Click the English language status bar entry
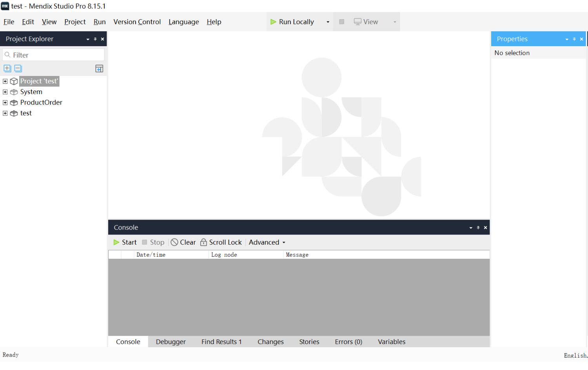This screenshot has height=370, width=588. tap(575, 356)
